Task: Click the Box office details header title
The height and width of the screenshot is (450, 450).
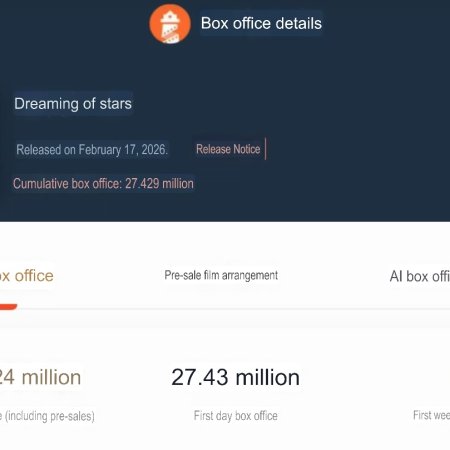Action: [261, 23]
